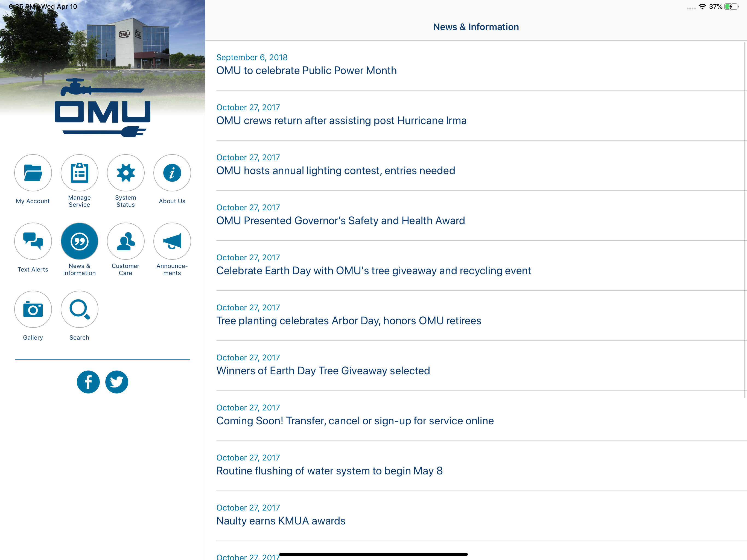Visit the OMU Facebook page icon
The height and width of the screenshot is (560, 747).
[88, 382]
